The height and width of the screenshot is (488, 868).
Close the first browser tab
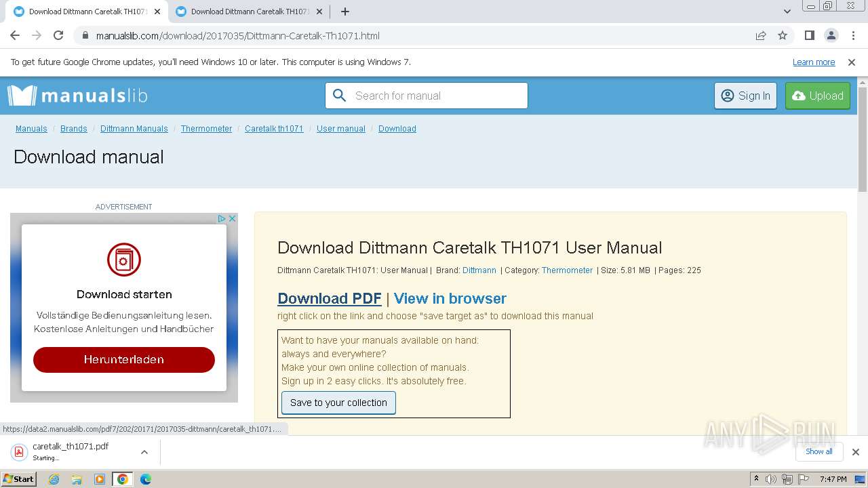157,12
